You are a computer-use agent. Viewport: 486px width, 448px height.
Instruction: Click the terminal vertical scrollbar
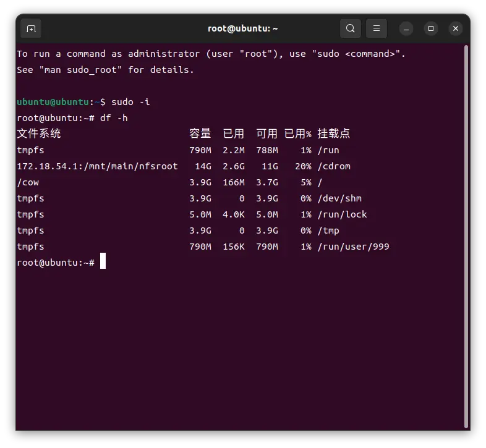466,235
